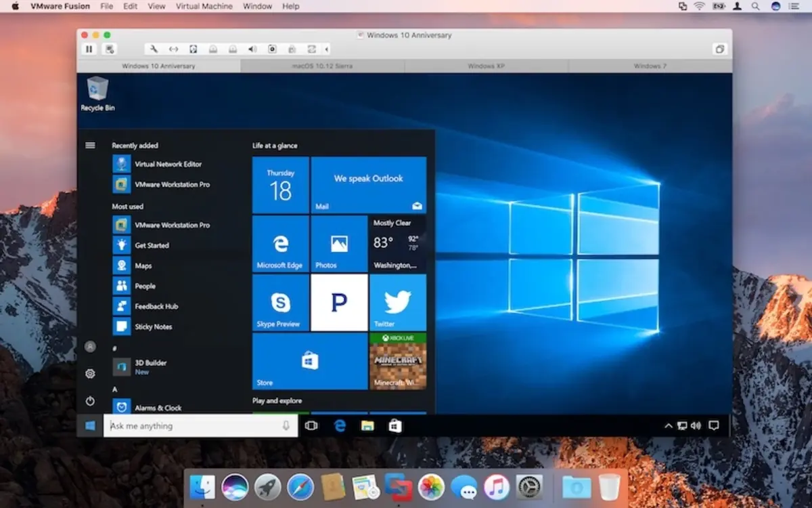Viewport: 812px width, 508px height.
Task: Open the Twitter tile in the Start menu
Action: coord(398,303)
